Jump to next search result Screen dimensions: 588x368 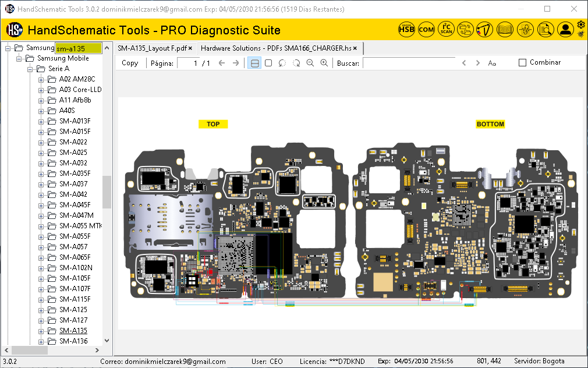coord(478,63)
